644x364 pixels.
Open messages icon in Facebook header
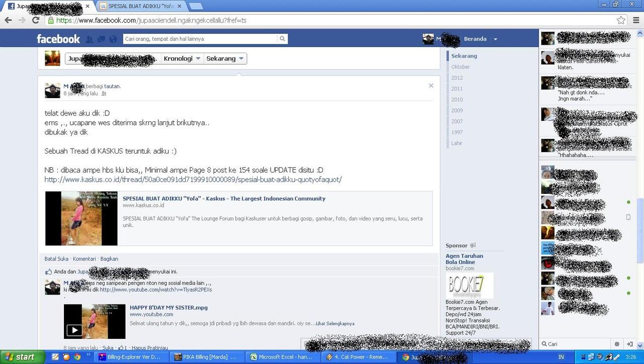click(x=101, y=39)
